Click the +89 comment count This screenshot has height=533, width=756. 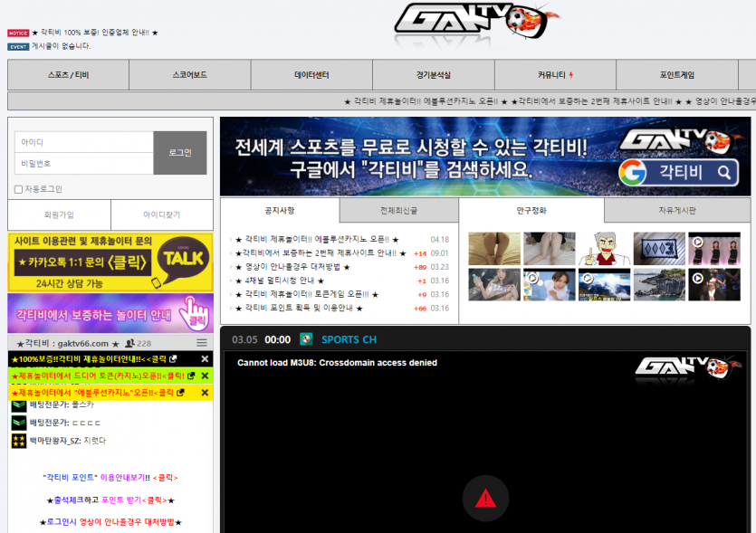pyautogui.click(x=420, y=267)
